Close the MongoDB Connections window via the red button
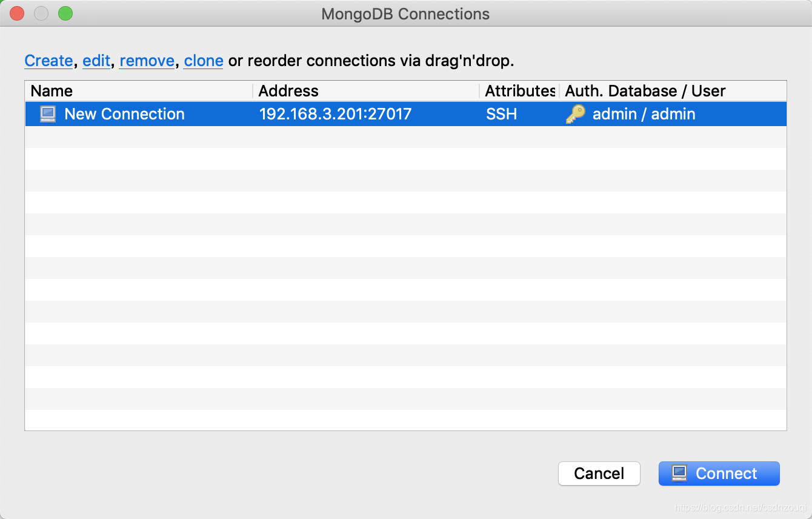 [17, 13]
